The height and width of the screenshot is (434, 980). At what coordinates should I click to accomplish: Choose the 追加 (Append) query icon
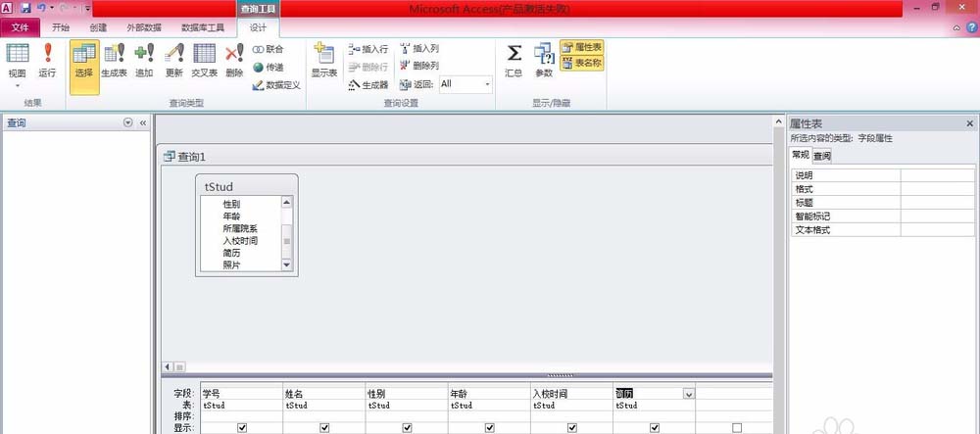click(x=144, y=53)
